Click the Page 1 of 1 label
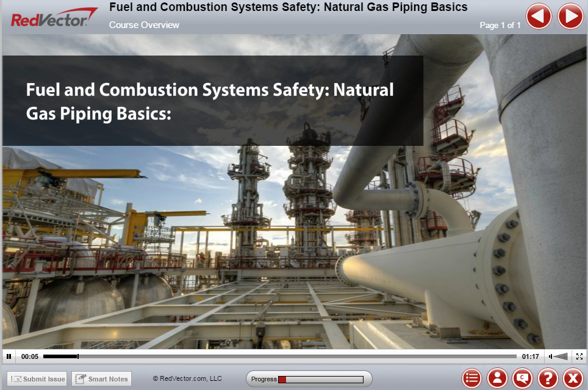This screenshot has width=588, height=390. 500,25
